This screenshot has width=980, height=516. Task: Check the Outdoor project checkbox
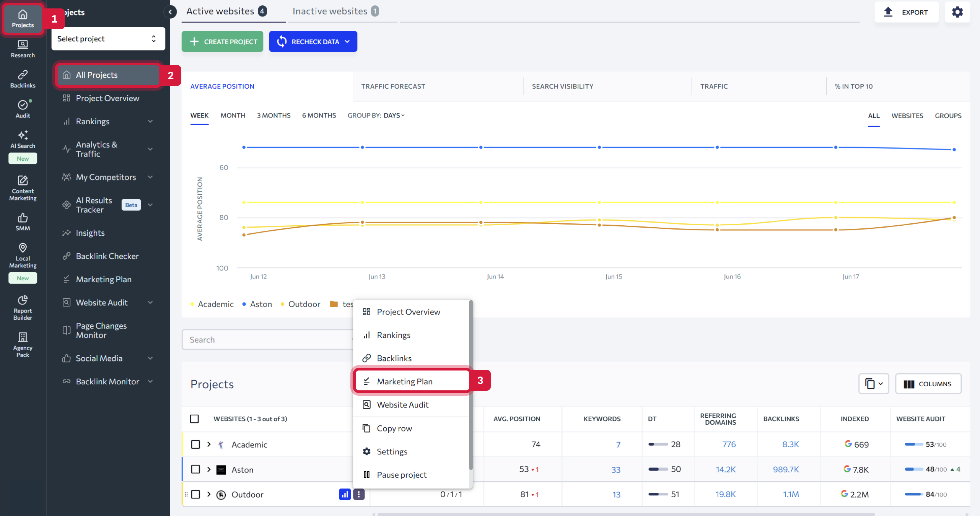click(195, 494)
